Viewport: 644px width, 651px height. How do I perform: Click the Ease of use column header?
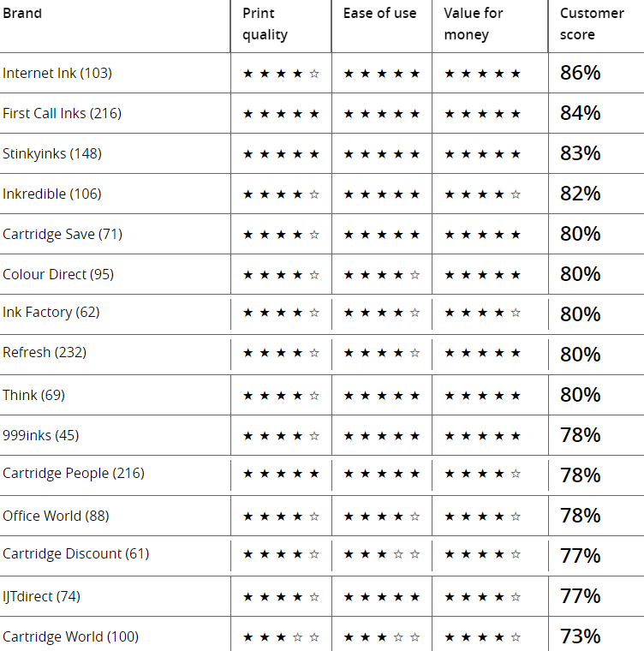point(379,14)
